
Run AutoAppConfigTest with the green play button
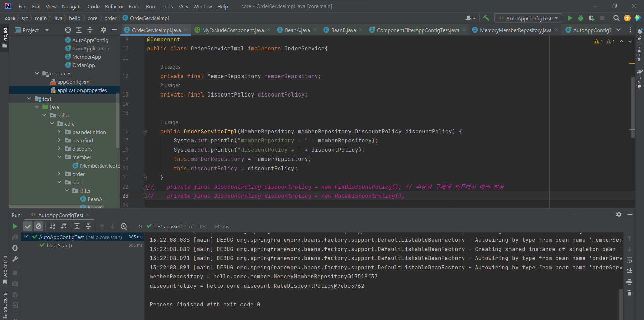570,18
